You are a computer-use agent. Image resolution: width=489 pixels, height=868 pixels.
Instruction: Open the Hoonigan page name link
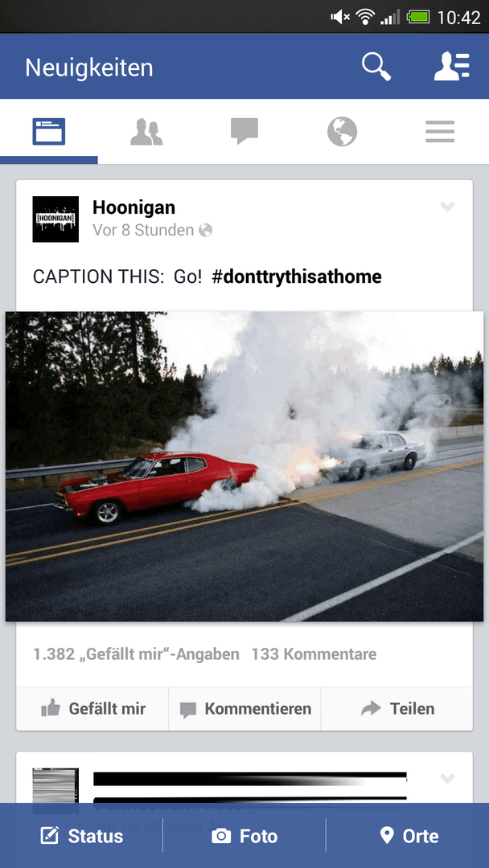[134, 207]
